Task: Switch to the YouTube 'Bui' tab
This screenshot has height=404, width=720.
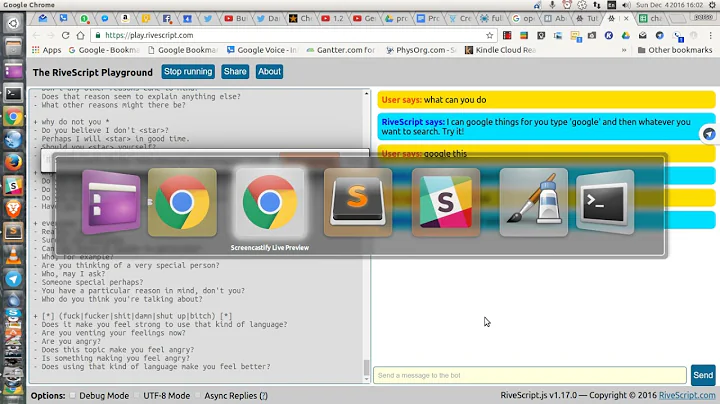Action: (x=236, y=18)
